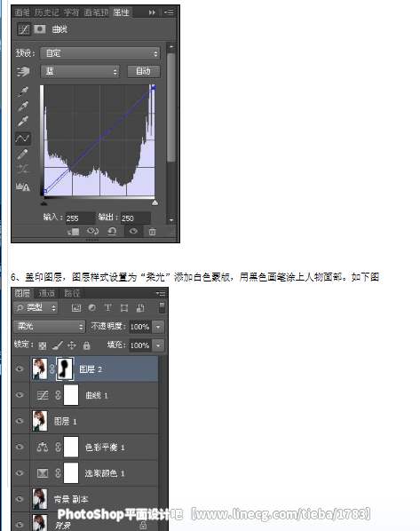Click the opacity percentage field
Screen dimensions: 420x531
(x=140, y=327)
